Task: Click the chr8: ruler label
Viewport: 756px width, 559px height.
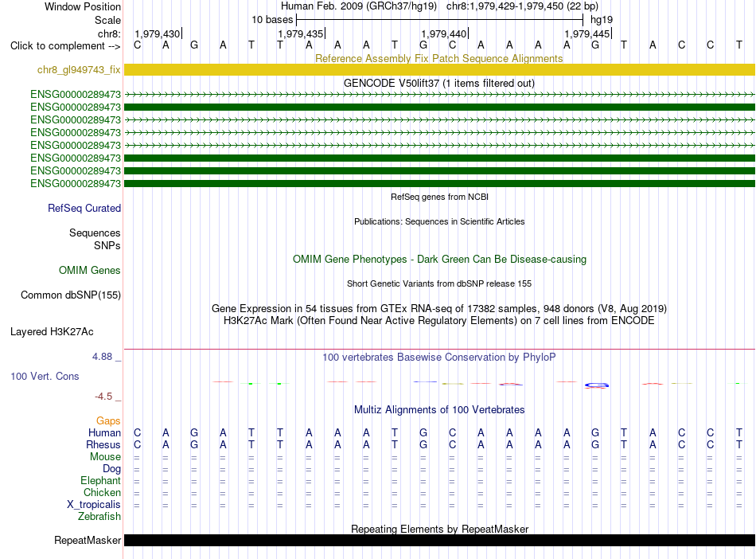Action: (109, 33)
